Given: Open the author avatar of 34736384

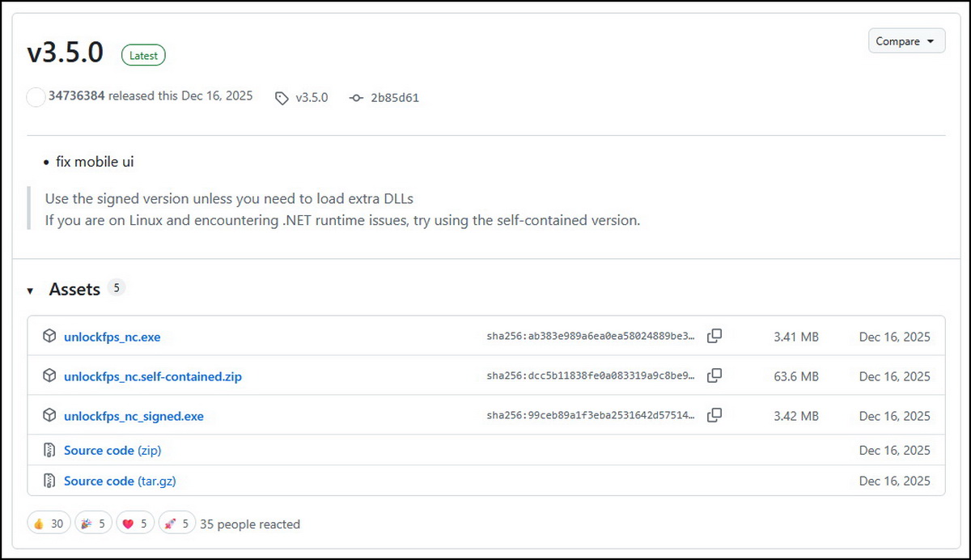Looking at the screenshot, I should 36,97.
